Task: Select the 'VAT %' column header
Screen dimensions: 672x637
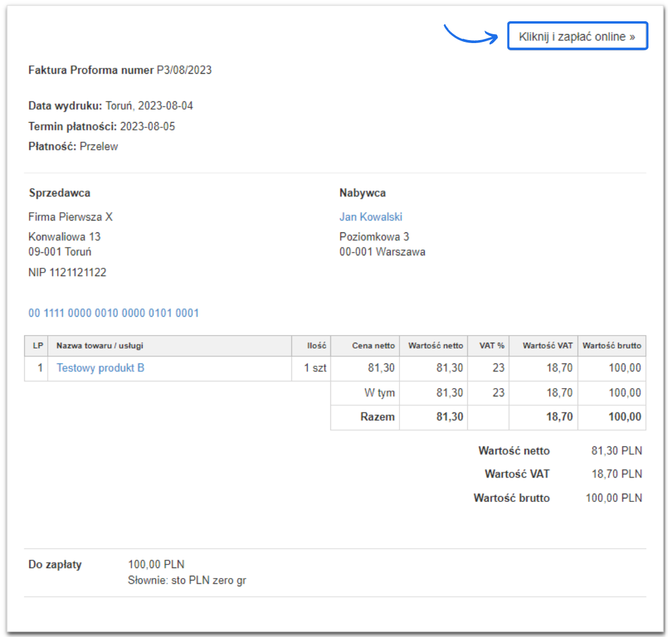Action: 491,346
